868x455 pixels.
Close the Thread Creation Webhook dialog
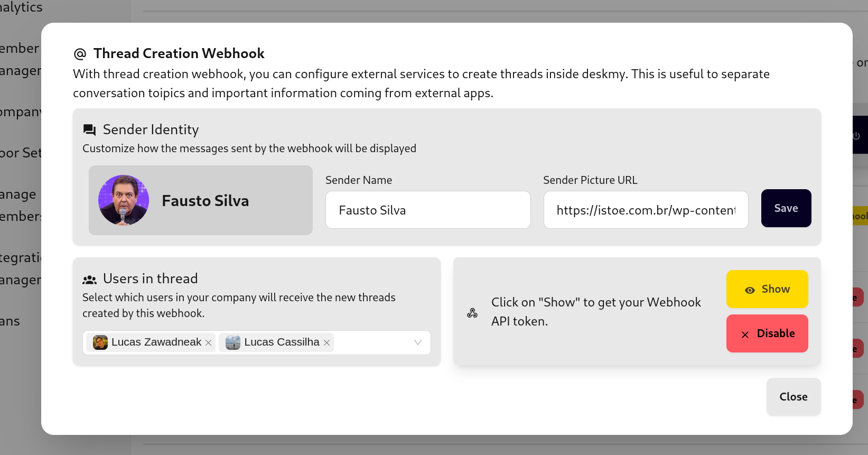pyautogui.click(x=794, y=397)
